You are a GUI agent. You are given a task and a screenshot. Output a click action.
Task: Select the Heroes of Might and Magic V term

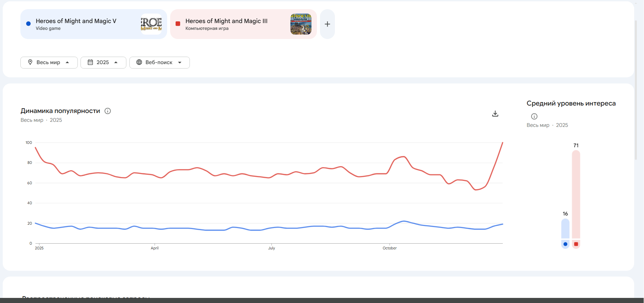(76, 21)
